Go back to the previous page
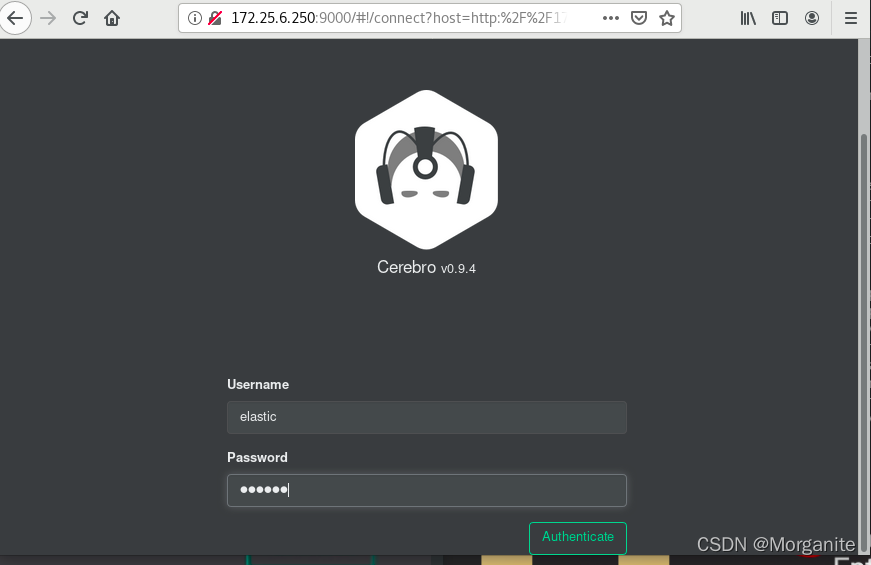Viewport: 871px width, 565px height. pyautogui.click(x=15, y=18)
